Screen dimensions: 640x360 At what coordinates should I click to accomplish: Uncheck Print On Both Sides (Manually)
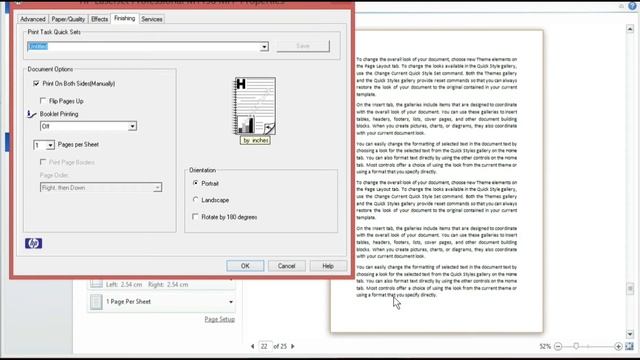tap(36, 83)
